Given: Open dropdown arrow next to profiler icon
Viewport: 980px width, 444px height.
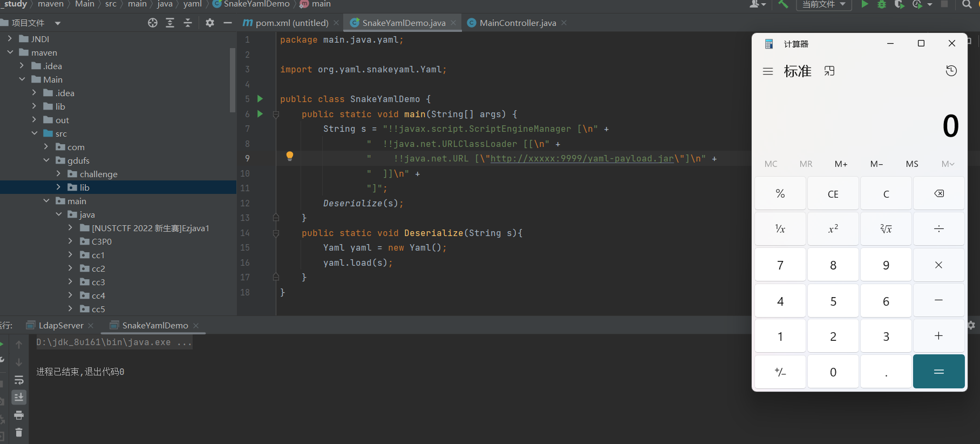Looking at the screenshot, I should 929,4.
